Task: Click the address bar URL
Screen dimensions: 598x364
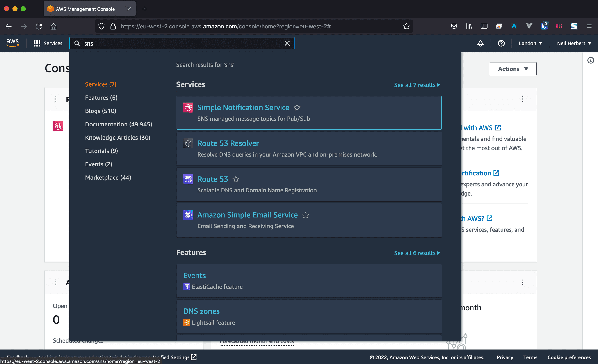Action: click(225, 26)
